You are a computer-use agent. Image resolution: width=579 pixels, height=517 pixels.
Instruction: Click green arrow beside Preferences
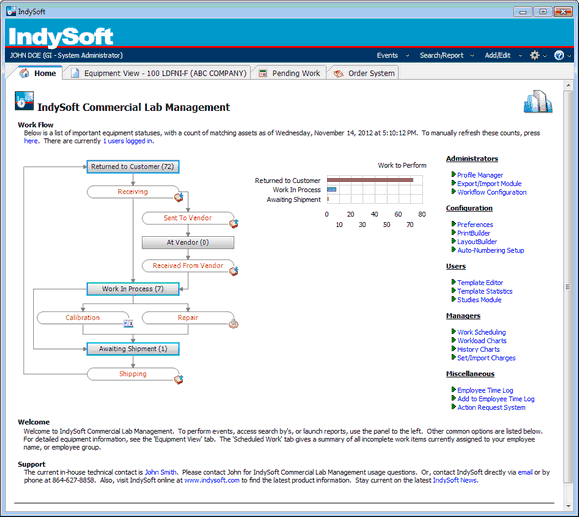pyautogui.click(x=453, y=224)
